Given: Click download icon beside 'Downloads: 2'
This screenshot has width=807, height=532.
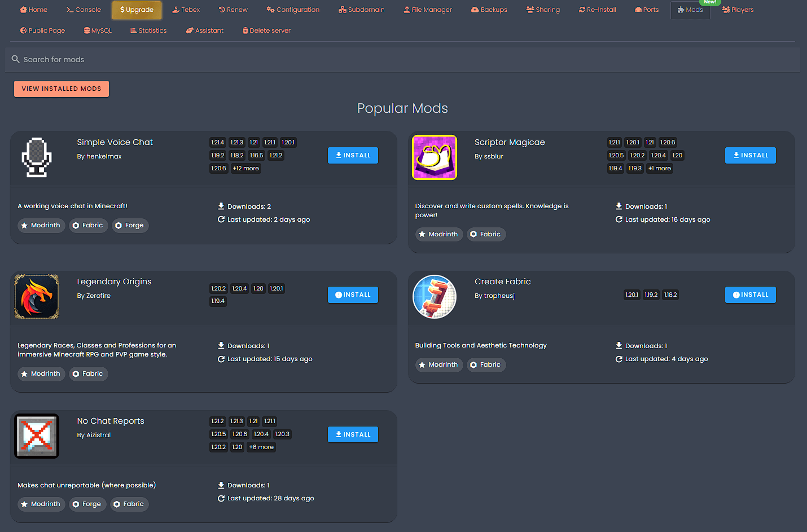Looking at the screenshot, I should [x=221, y=206].
